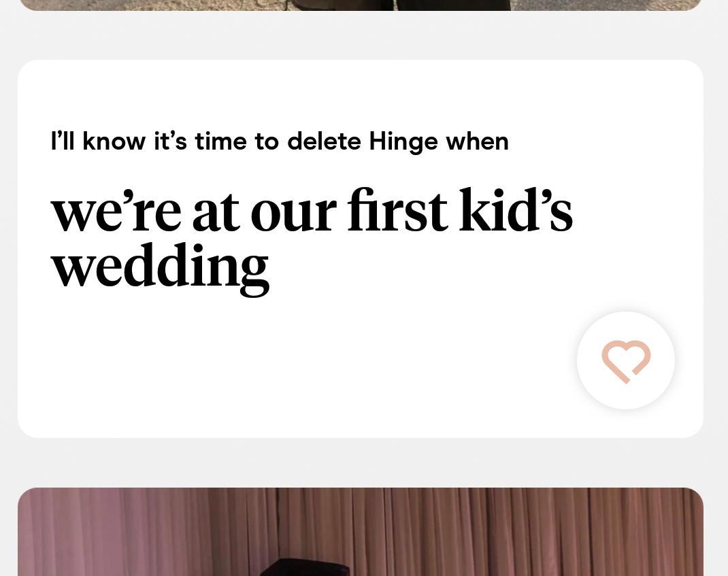728x576 pixels.
Task: Click the word "when" ending the prompt
Action: [477, 141]
